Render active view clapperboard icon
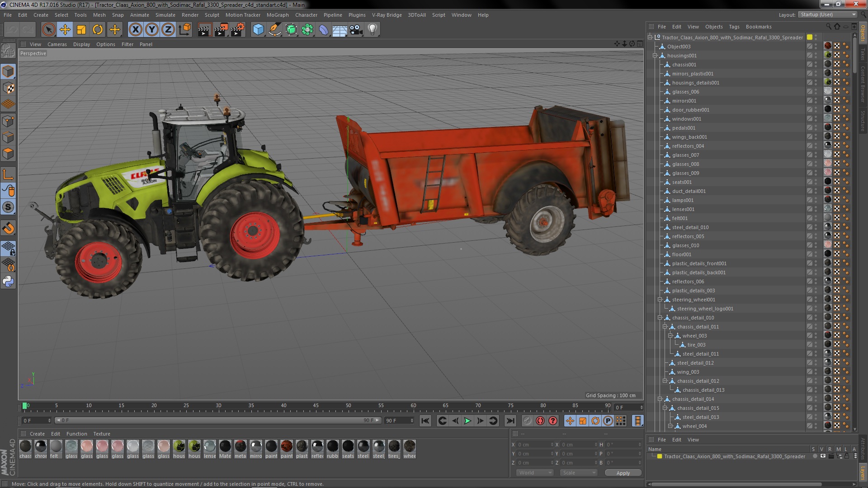The width and height of the screenshot is (868, 488). point(204,30)
